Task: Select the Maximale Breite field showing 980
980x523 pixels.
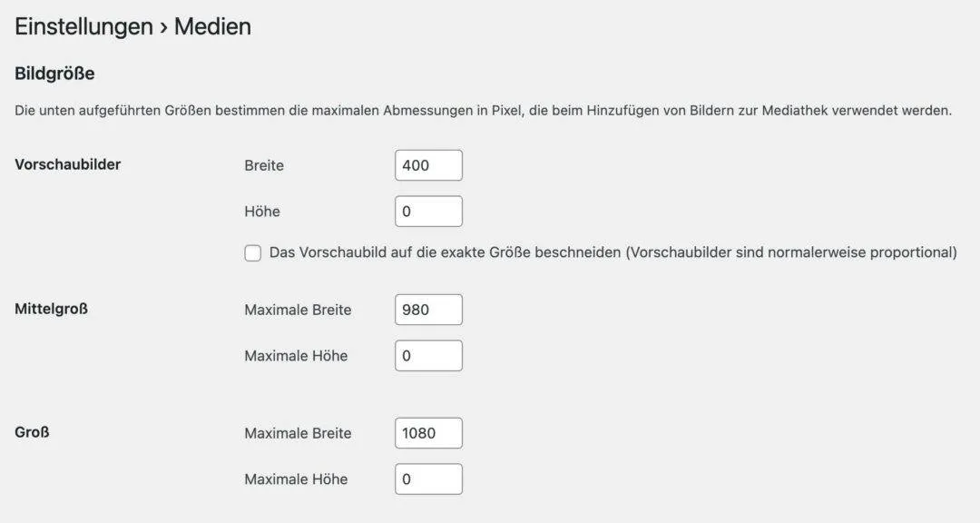Action: [428, 309]
